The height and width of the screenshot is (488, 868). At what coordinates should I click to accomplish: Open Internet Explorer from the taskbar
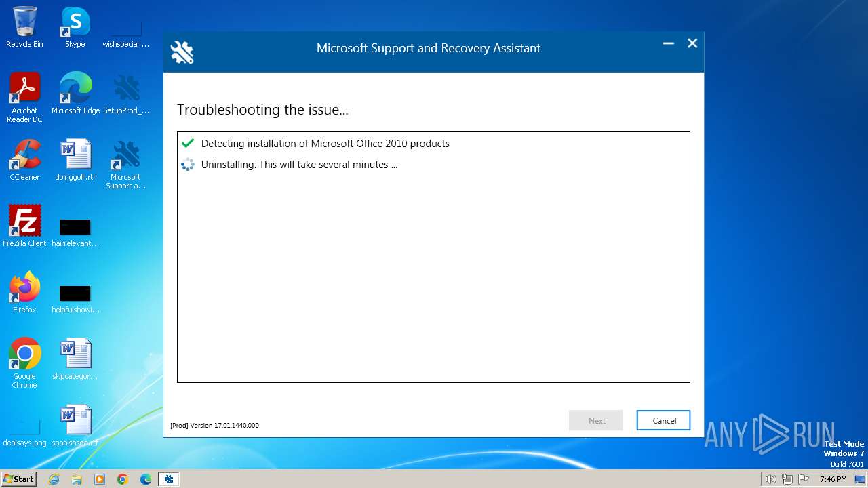tap(54, 479)
